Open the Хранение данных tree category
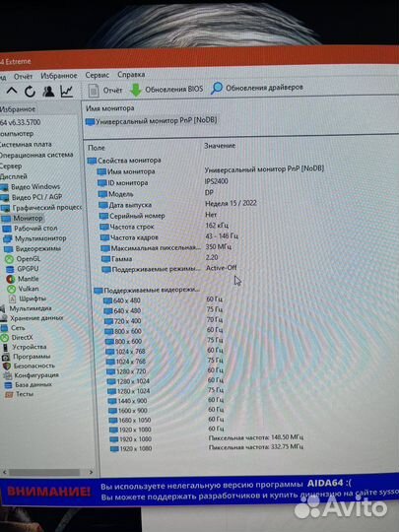Image resolution: width=399 pixels, height=532 pixels. click(32, 318)
